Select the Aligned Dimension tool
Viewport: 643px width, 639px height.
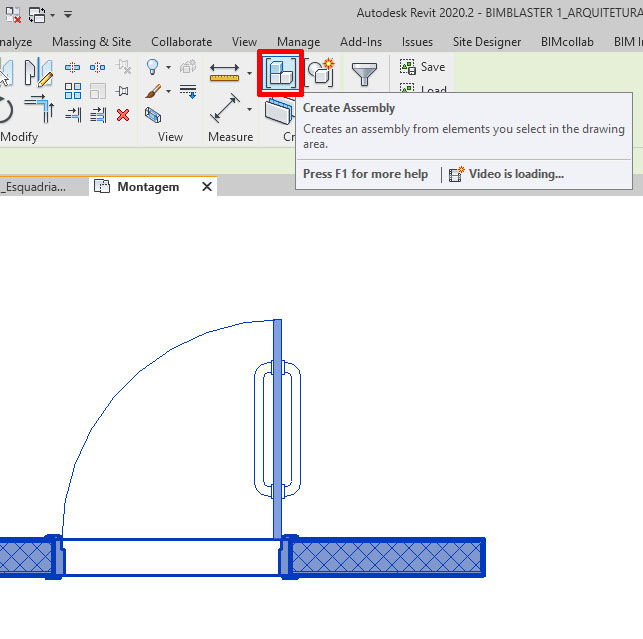click(x=224, y=108)
